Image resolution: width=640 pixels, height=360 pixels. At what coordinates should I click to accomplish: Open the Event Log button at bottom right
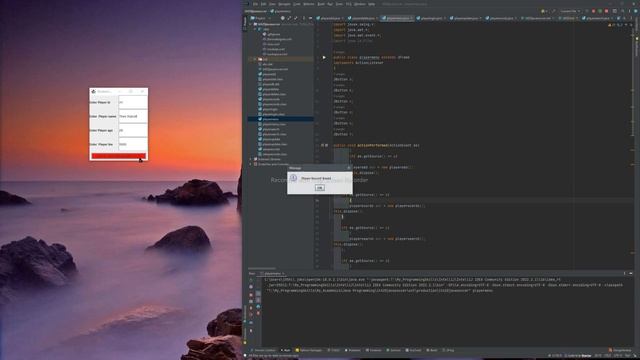click(x=620, y=350)
